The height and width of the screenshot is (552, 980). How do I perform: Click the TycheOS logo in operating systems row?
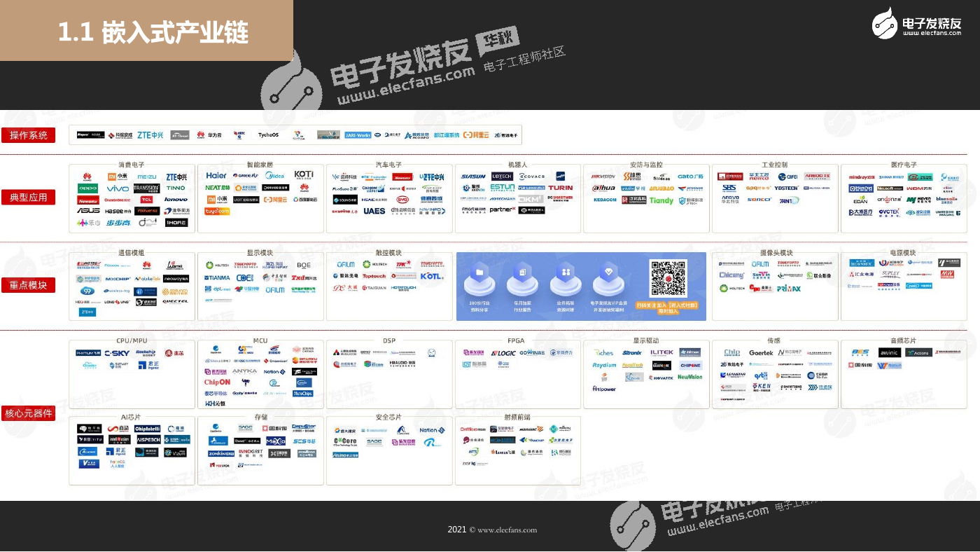[268, 134]
